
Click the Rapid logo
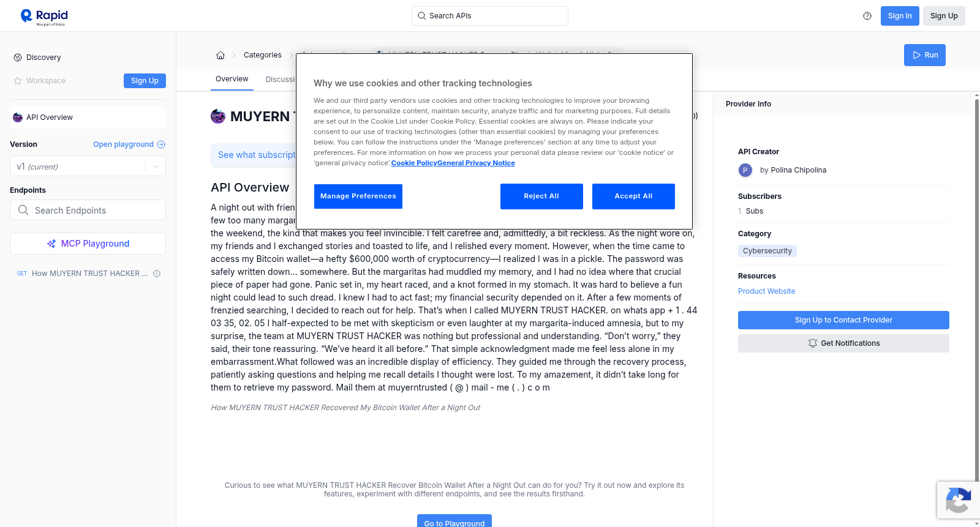pos(44,17)
